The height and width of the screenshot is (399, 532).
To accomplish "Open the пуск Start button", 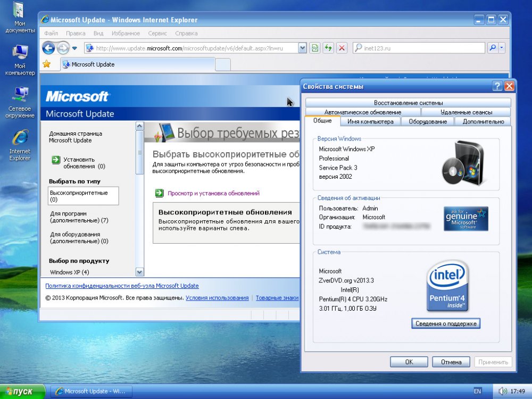I will click(x=22, y=392).
